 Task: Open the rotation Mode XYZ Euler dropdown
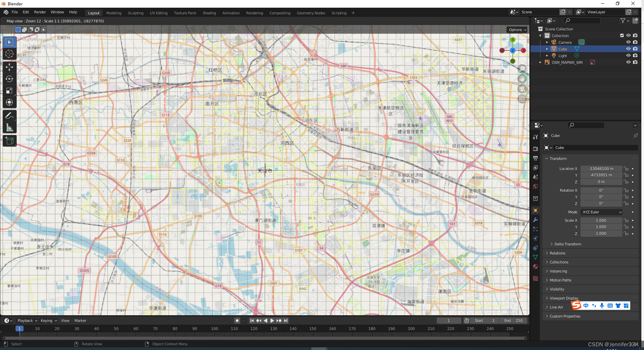tap(602, 212)
